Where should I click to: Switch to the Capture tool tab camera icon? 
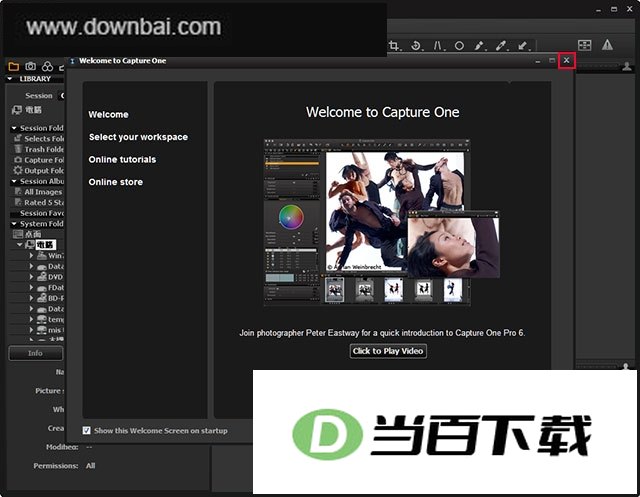pyautogui.click(x=31, y=66)
